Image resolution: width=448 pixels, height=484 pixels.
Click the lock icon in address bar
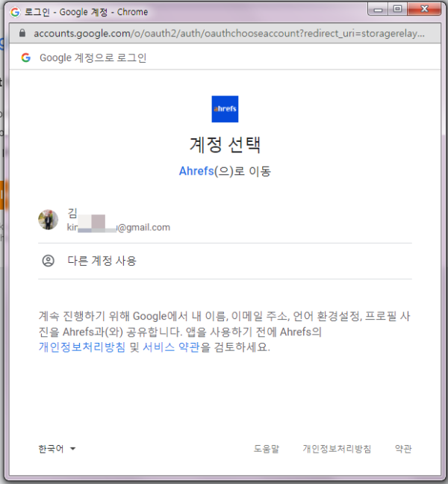click(22, 33)
